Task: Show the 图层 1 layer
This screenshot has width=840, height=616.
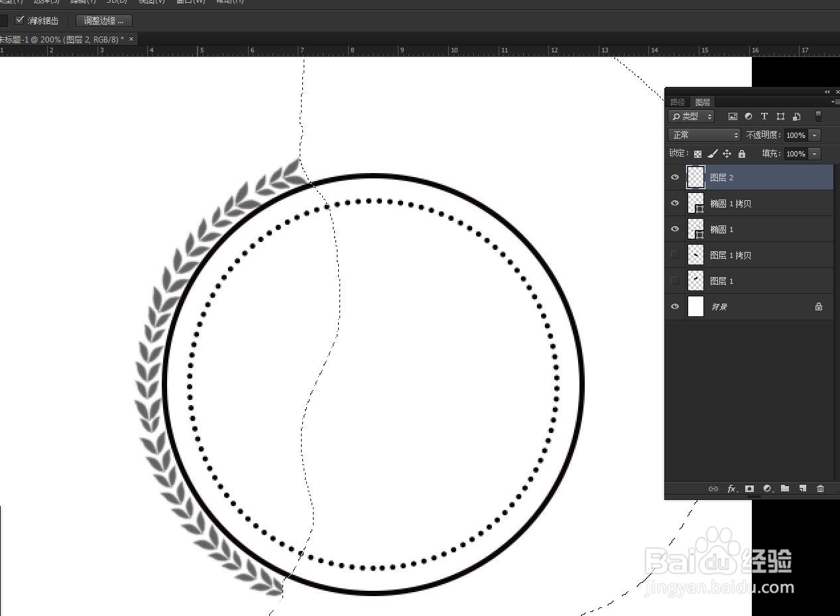Action: pos(675,281)
